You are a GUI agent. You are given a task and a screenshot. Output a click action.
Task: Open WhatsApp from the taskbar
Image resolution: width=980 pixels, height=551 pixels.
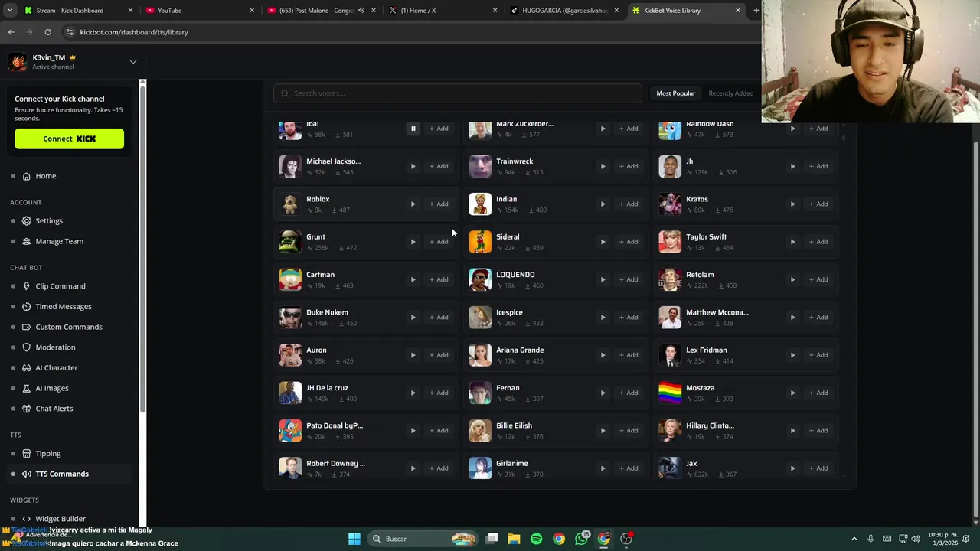point(581,539)
